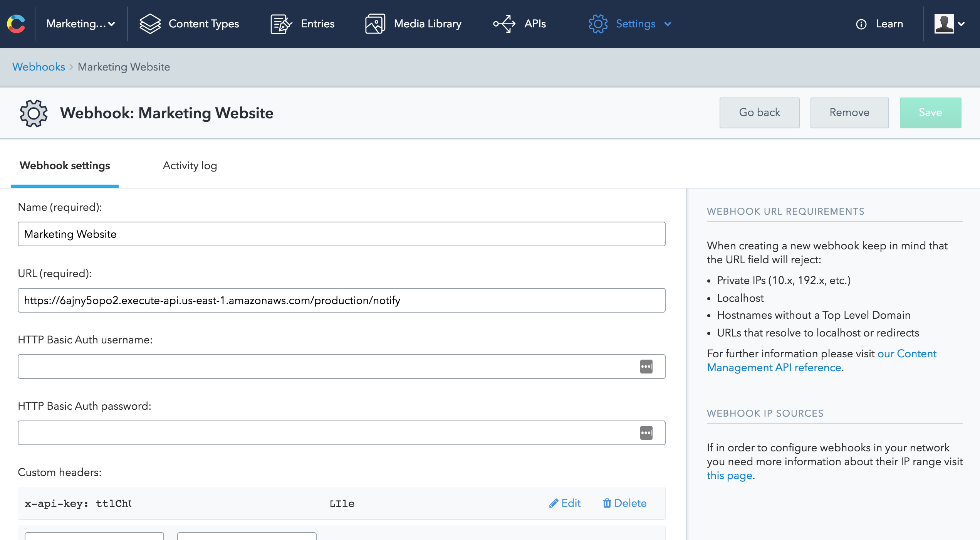Click password manager icon in password field
This screenshot has width=980, height=540.
646,433
